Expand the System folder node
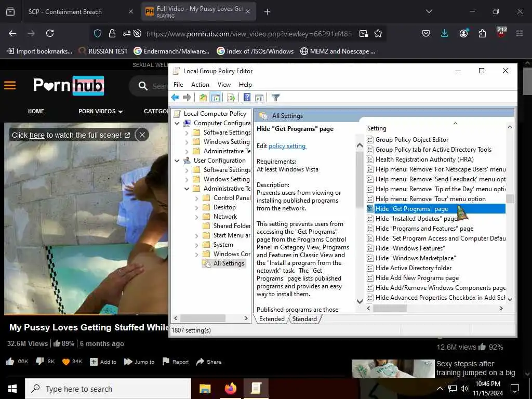532x399 pixels. tap(197, 245)
